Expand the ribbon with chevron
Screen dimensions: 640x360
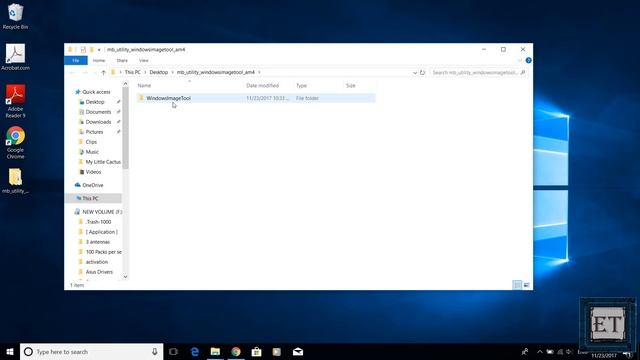click(520, 60)
